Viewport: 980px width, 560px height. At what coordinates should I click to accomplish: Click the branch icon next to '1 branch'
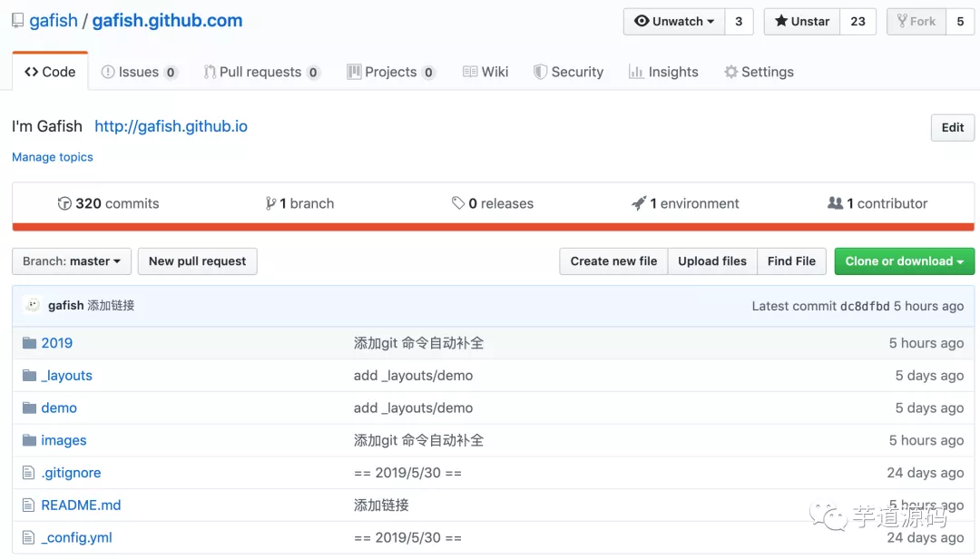pyautogui.click(x=270, y=203)
